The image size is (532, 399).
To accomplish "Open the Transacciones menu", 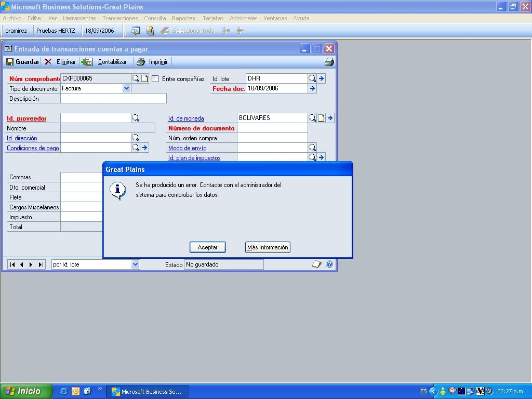I will pos(120,18).
